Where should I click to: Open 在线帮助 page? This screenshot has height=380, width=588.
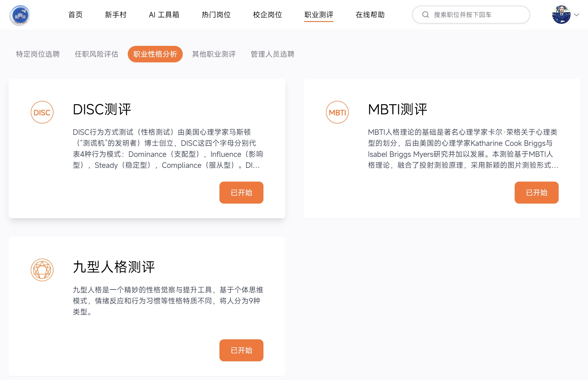(x=370, y=15)
